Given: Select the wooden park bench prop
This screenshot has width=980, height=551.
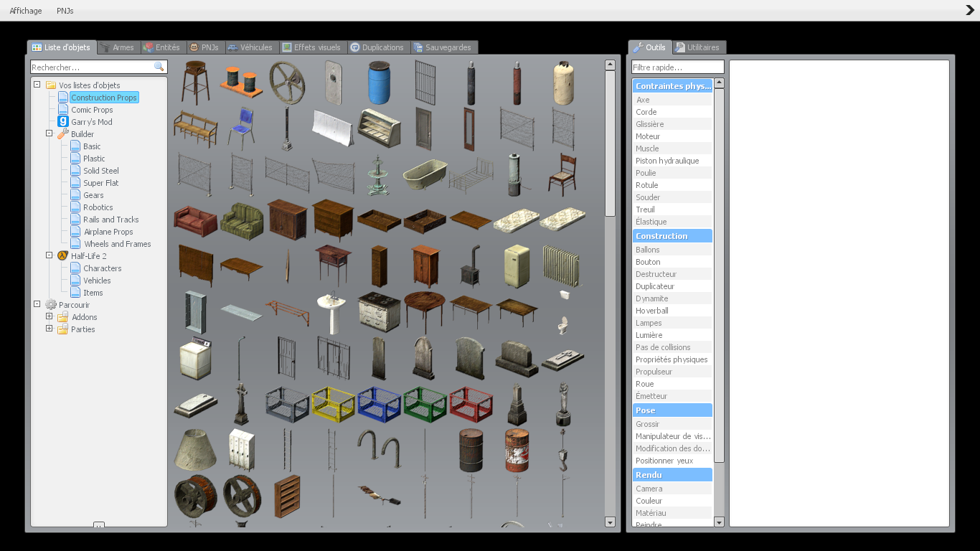Looking at the screenshot, I should 195,128.
